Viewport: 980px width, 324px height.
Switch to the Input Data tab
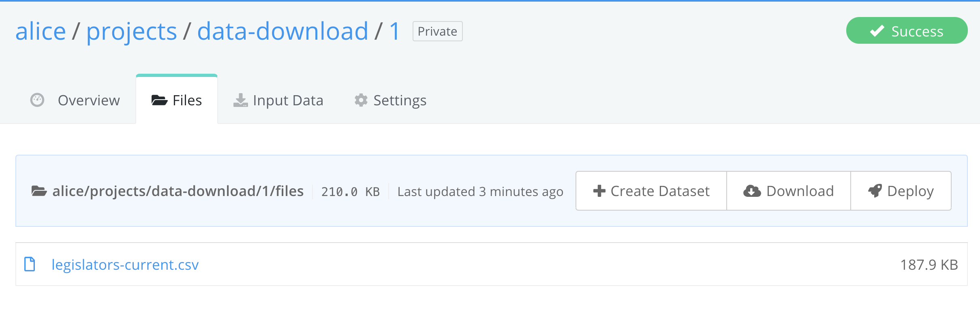click(x=288, y=100)
